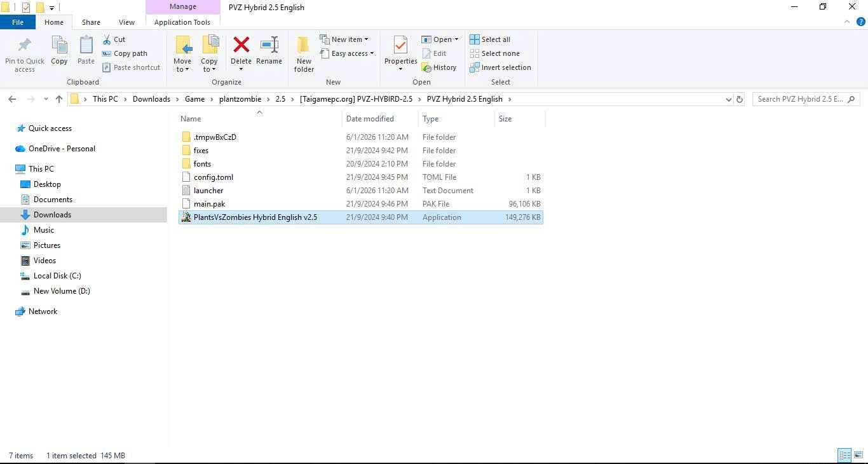Click the Cut scissors command

(114, 39)
